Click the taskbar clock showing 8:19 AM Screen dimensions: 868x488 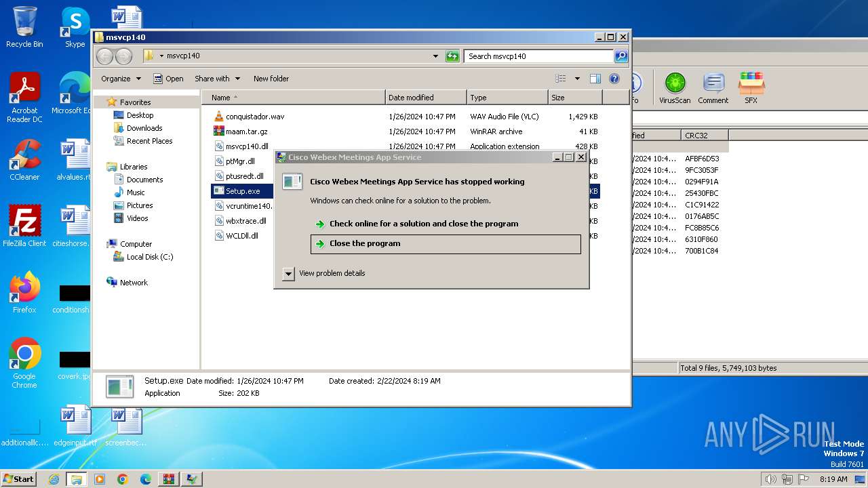coord(833,479)
